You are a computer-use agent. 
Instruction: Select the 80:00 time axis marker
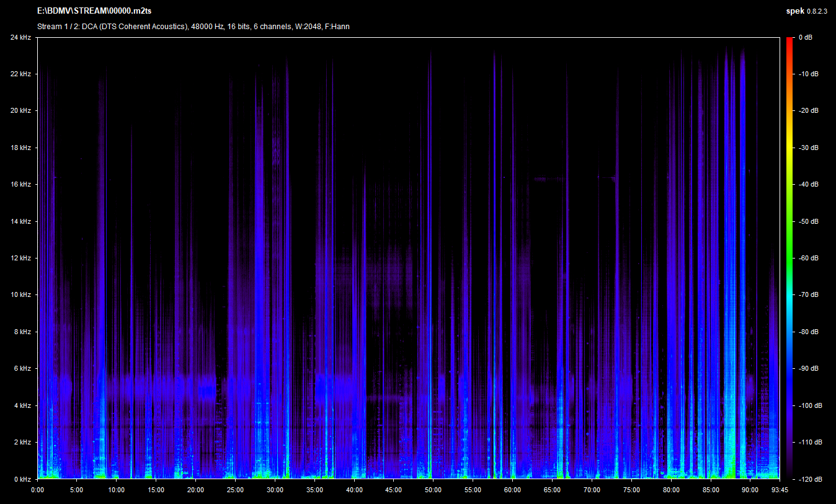(x=670, y=490)
